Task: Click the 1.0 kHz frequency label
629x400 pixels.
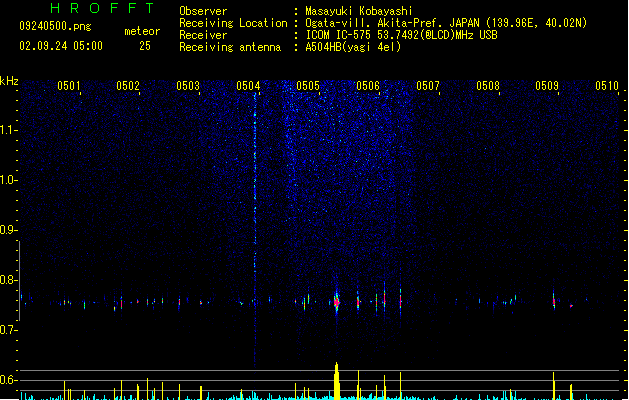Action: click(8, 180)
